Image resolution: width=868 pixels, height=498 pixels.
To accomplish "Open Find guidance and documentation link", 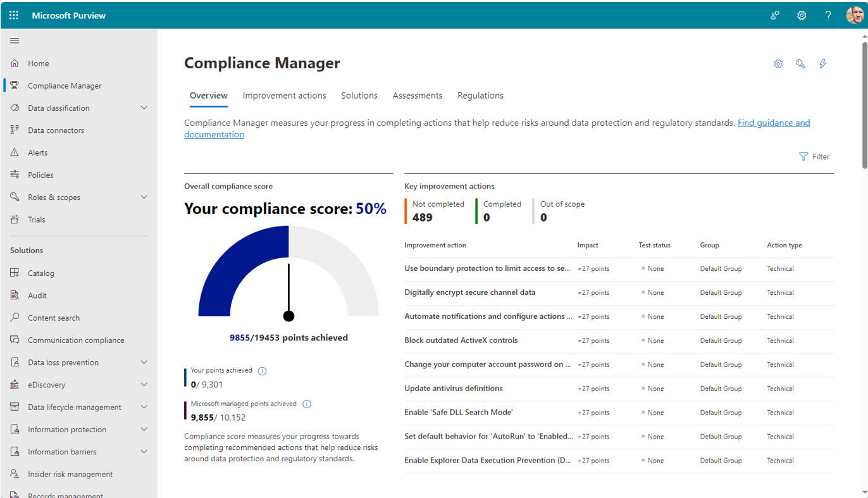I will [773, 123].
